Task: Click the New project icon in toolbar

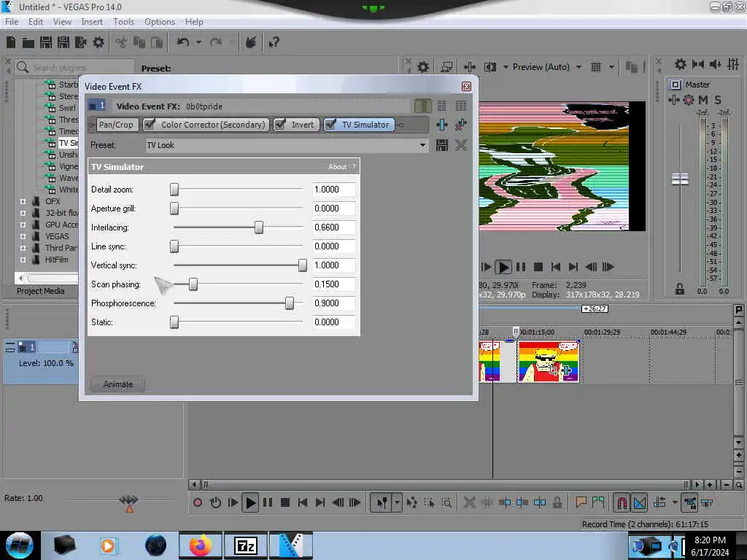Action: [11, 43]
